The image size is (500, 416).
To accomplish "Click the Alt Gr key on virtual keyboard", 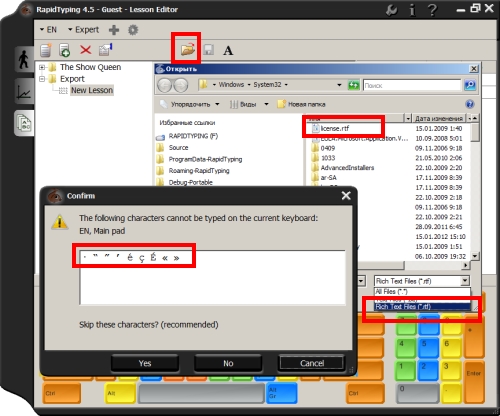I will (x=281, y=393).
